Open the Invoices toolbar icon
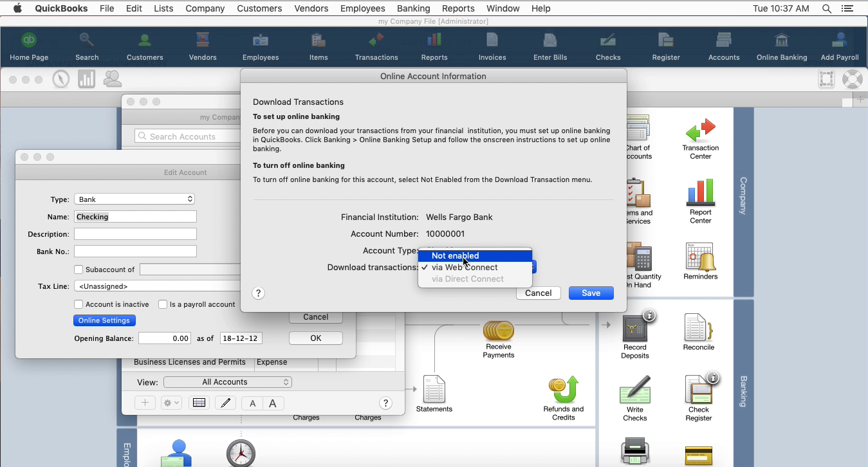Image resolution: width=868 pixels, height=467 pixels. pos(492,46)
